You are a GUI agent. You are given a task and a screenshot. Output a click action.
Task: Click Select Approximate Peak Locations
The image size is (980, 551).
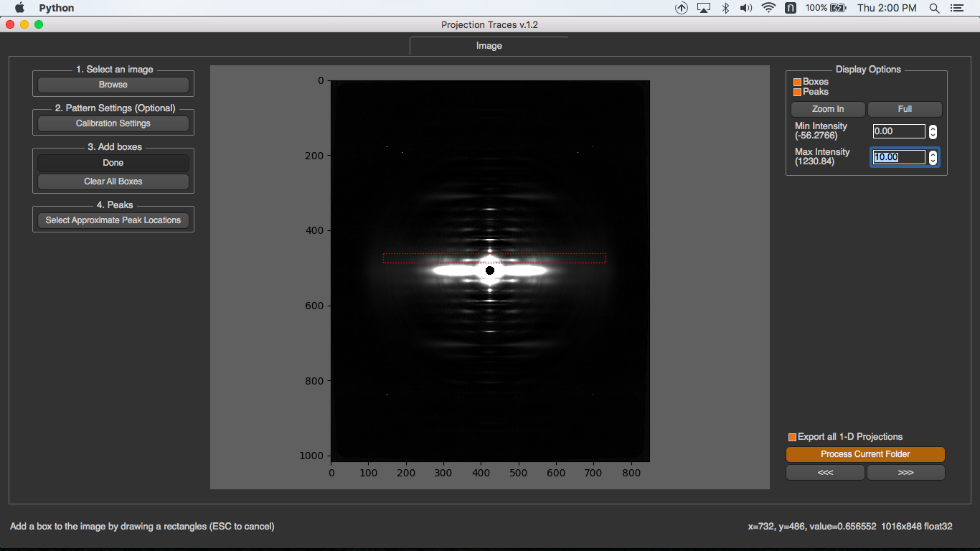coord(113,220)
